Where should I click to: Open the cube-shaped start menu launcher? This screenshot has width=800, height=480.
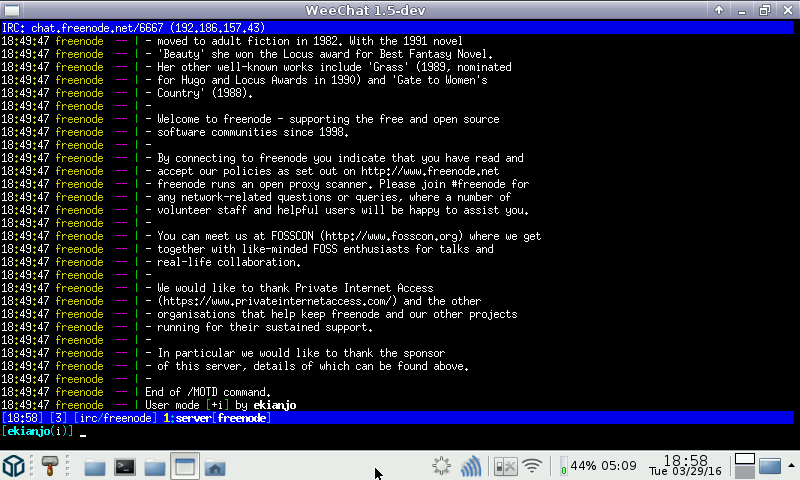(14, 466)
